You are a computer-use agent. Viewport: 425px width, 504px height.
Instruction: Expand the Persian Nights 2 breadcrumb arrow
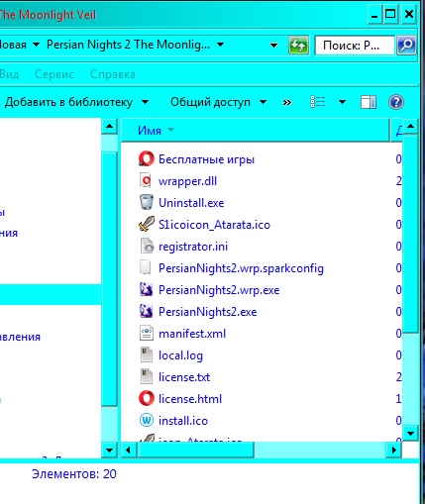point(221,45)
